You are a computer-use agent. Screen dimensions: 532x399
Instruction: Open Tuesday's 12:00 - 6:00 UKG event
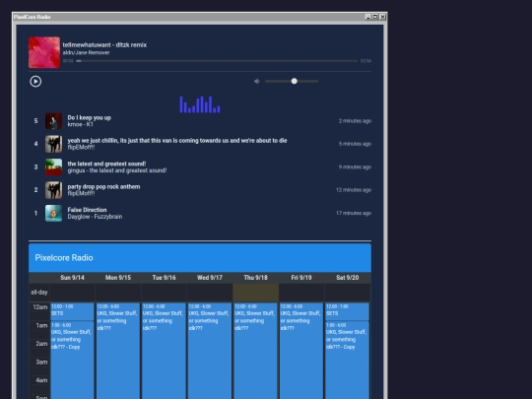click(164, 351)
